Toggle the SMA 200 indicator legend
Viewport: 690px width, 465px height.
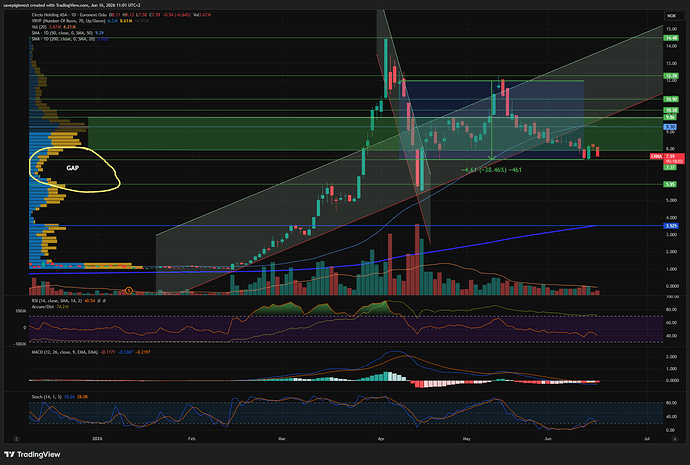click(63, 39)
